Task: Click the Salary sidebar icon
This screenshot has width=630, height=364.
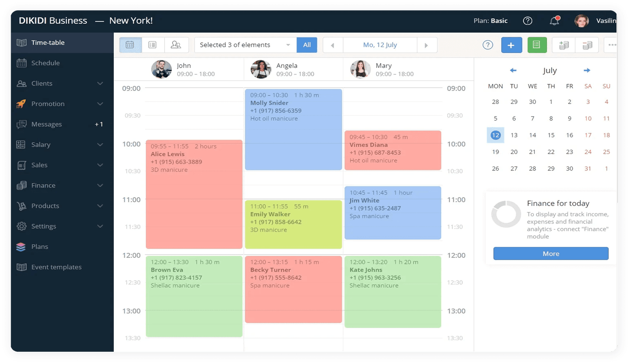Action: (x=21, y=145)
